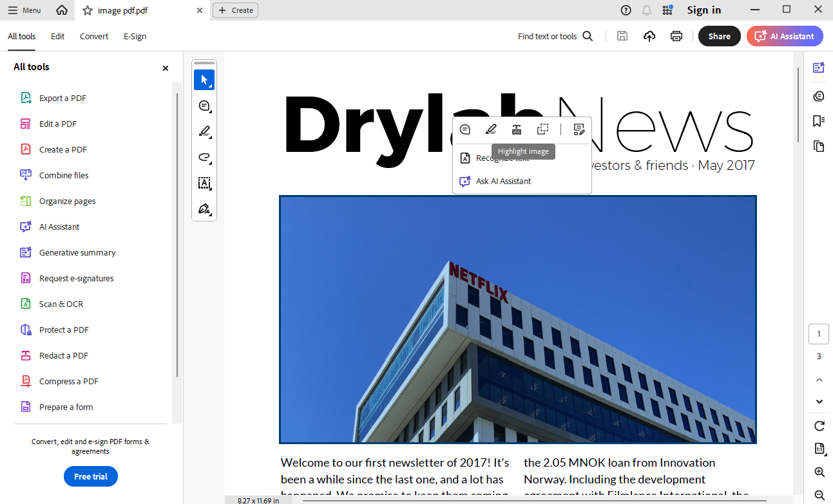The height and width of the screenshot is (504, 833).
Task: Print the document with printer icon
Action: (676, 36)
